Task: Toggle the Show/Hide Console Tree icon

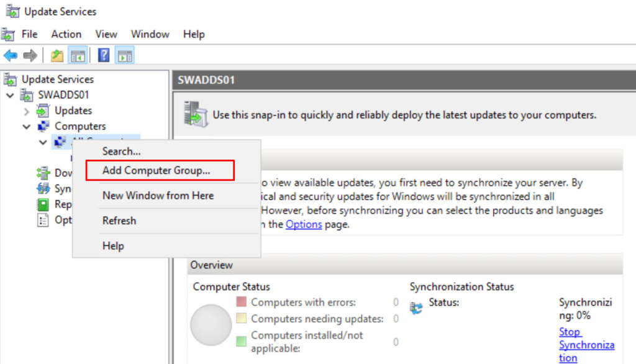Action: pos(78,55)
